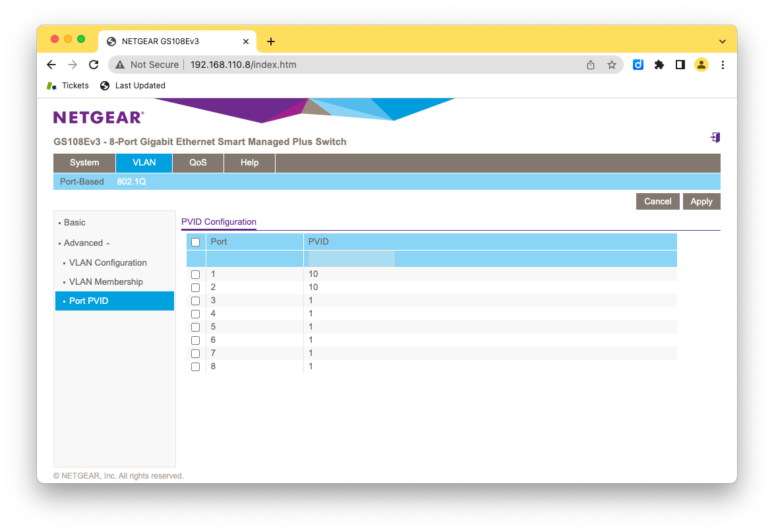Click the Apply button
This screenshot has height=532, width=774.
pos(701,201)
